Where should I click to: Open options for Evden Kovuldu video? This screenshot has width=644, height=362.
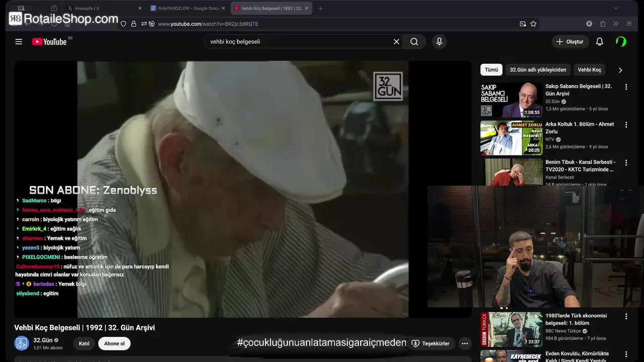626,354
